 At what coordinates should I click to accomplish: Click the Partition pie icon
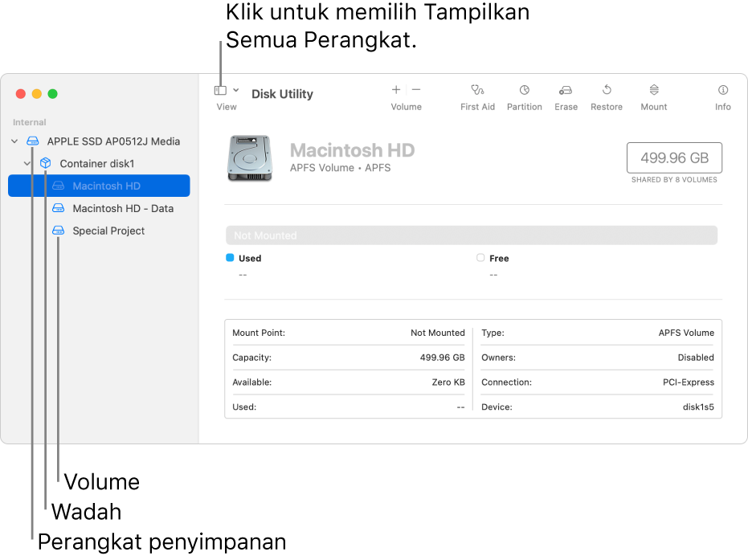tap(525, 90)
